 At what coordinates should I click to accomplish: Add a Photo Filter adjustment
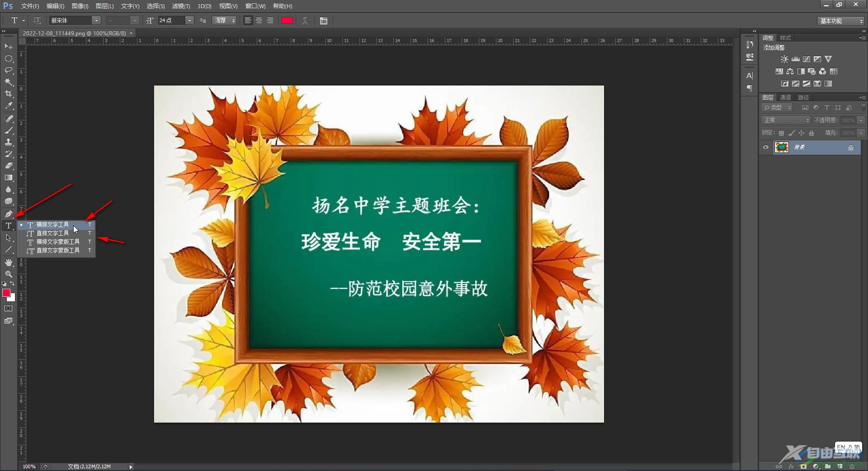(812, 71)
